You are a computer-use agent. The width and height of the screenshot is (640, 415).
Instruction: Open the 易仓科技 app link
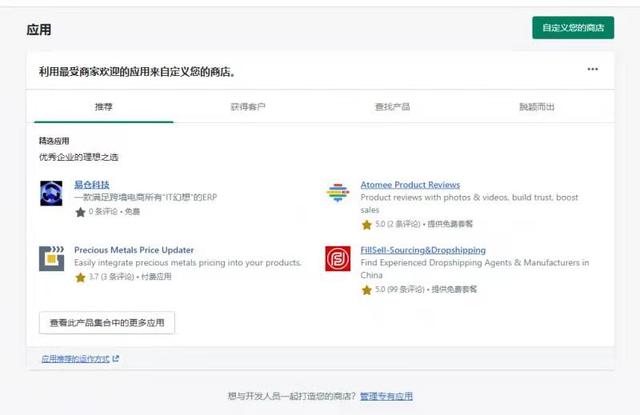92,184
